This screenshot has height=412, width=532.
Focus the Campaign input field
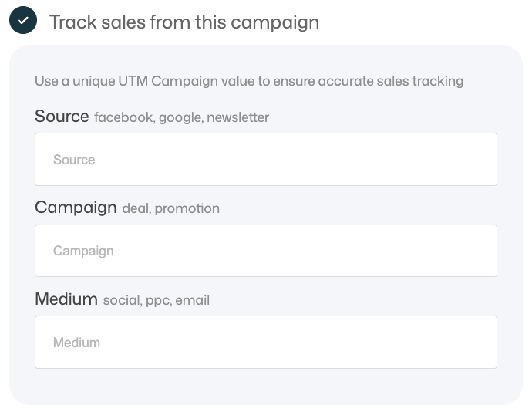265,251
